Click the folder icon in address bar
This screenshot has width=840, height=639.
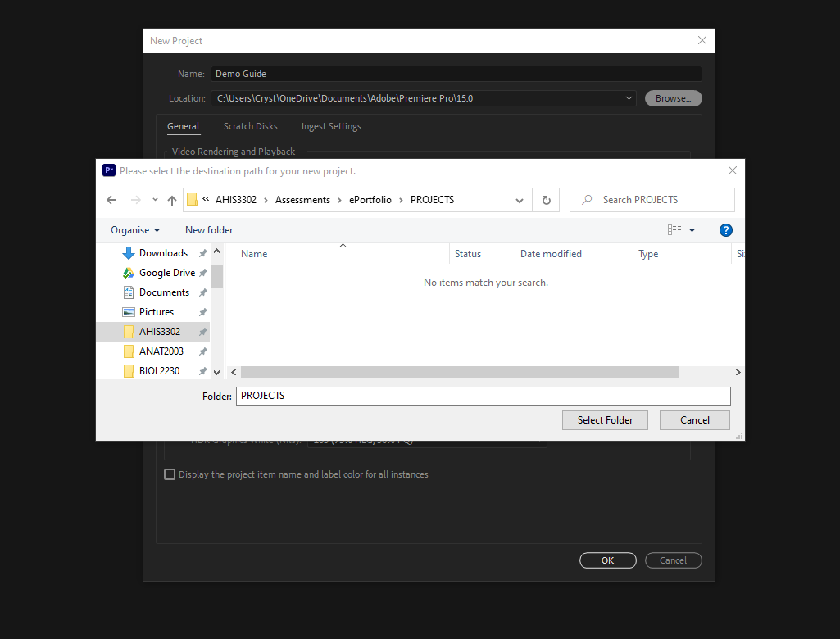click(x=193, y=200)
